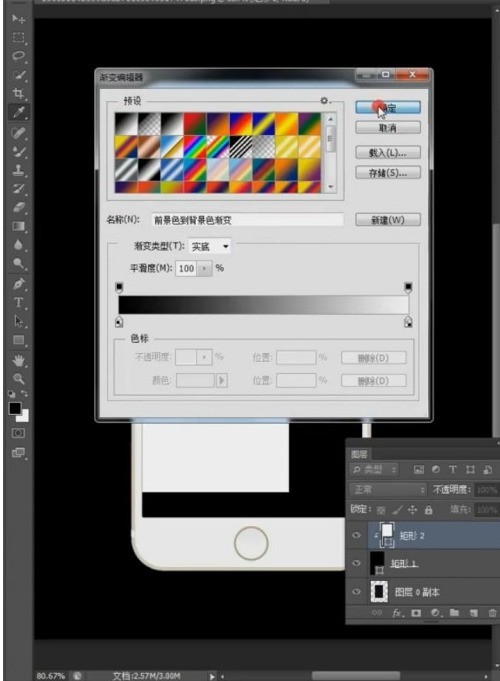The height and width of the screenshot is (681, 500).
Task: Select the Blur tool
Action: (18, 245)
